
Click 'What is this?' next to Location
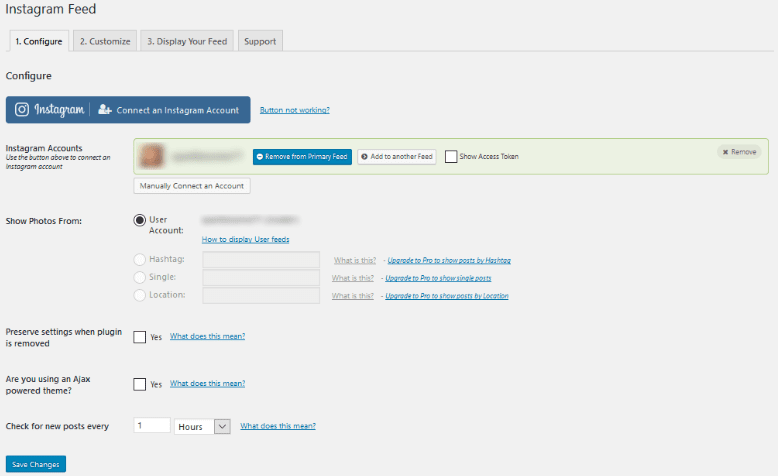pos(353,296)
